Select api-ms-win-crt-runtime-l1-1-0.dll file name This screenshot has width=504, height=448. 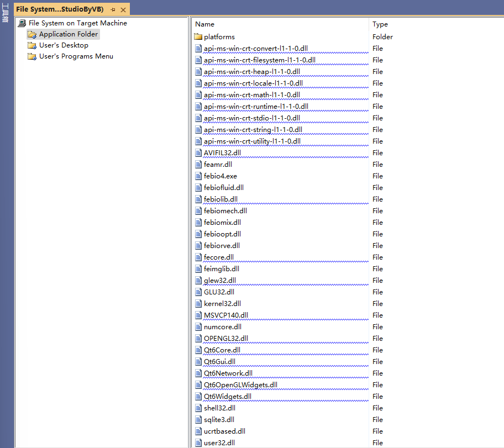(x=256, y=107)
